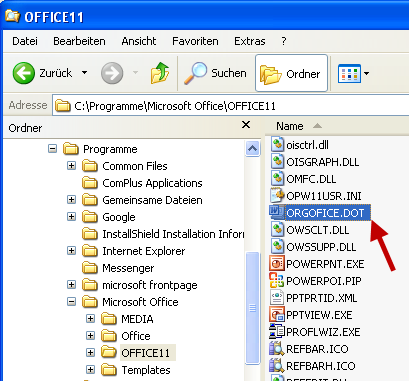Open the Extras menu
This screenshot has width=409, height=381.
click(x=250, y=41)
